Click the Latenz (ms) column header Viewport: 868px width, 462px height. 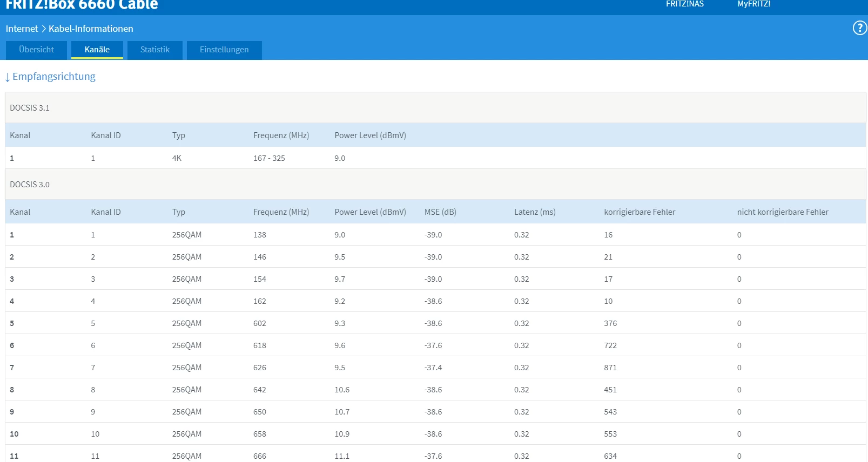[x=535, y=212]
